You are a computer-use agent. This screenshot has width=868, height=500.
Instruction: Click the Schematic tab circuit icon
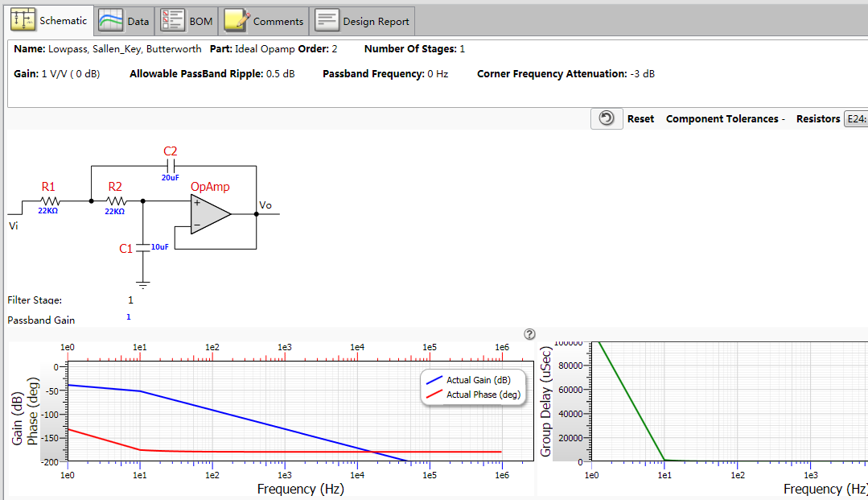pyautogui.click(x=23, y=19)
